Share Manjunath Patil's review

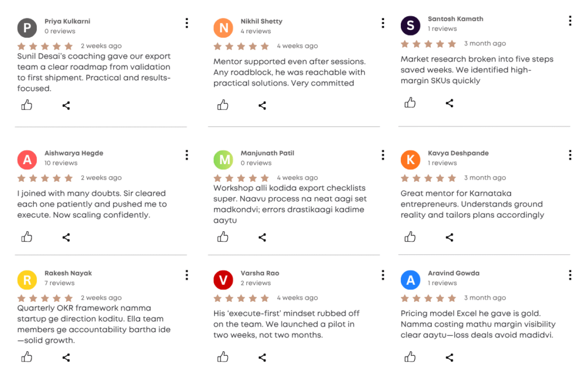262,237
